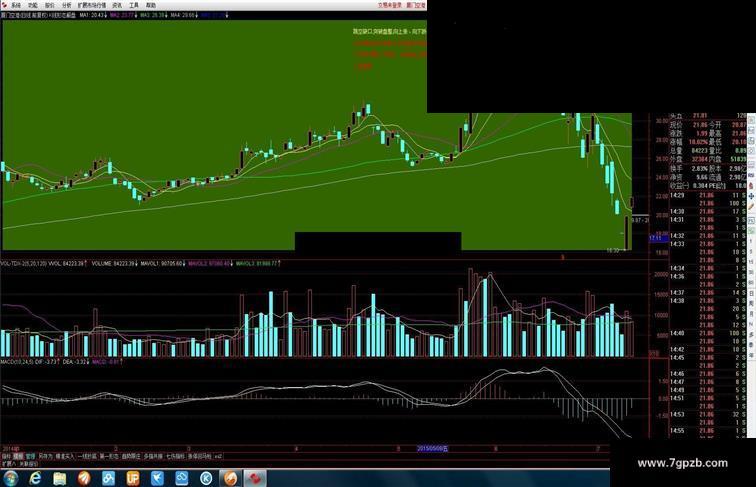The width and height of the screenshot is (756, 487).
Task: Switch to the red stock app on taskbar
Action: point(255,478)
